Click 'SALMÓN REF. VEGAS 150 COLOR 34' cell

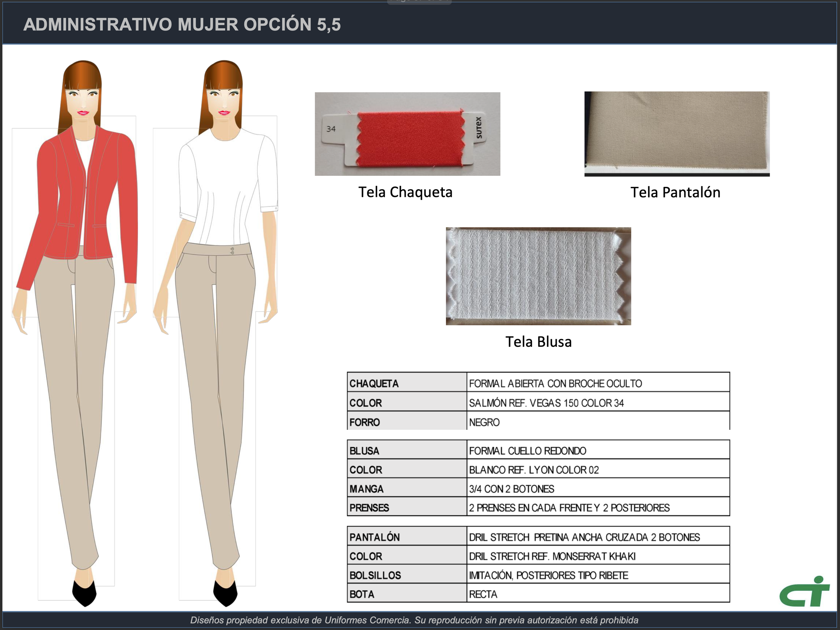tap(546, 403)
